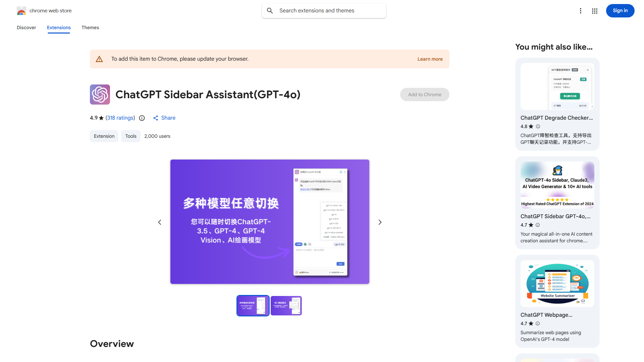Click the Sign in button
Viewport: 644px width, 362px height.
pyautogui.click(x=620, y=11)
